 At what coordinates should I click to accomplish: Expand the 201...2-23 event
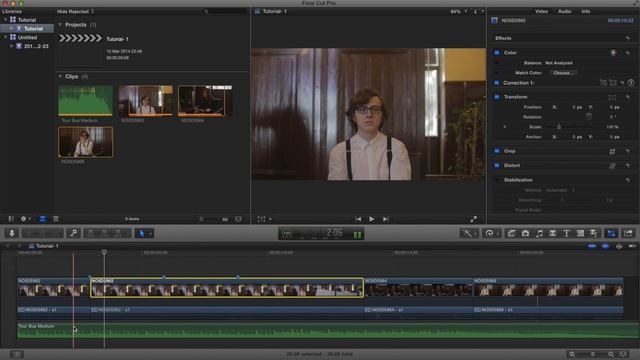[x=11, y=46]
